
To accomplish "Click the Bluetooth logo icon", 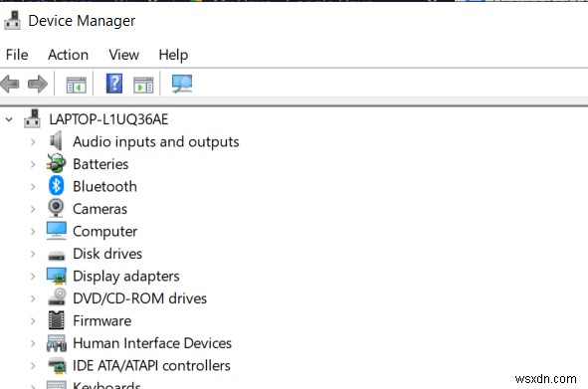I will click(x=57, y=186).
